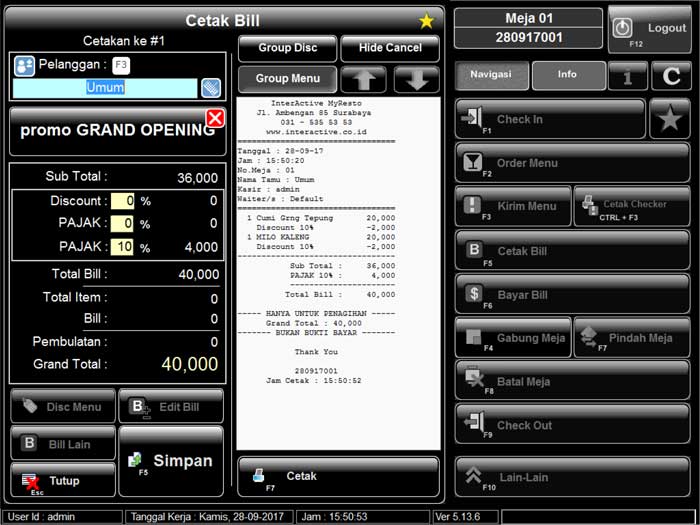Toggle Hide Cancel option
Viewport: 700px width, 525px height.
point(390,48)
